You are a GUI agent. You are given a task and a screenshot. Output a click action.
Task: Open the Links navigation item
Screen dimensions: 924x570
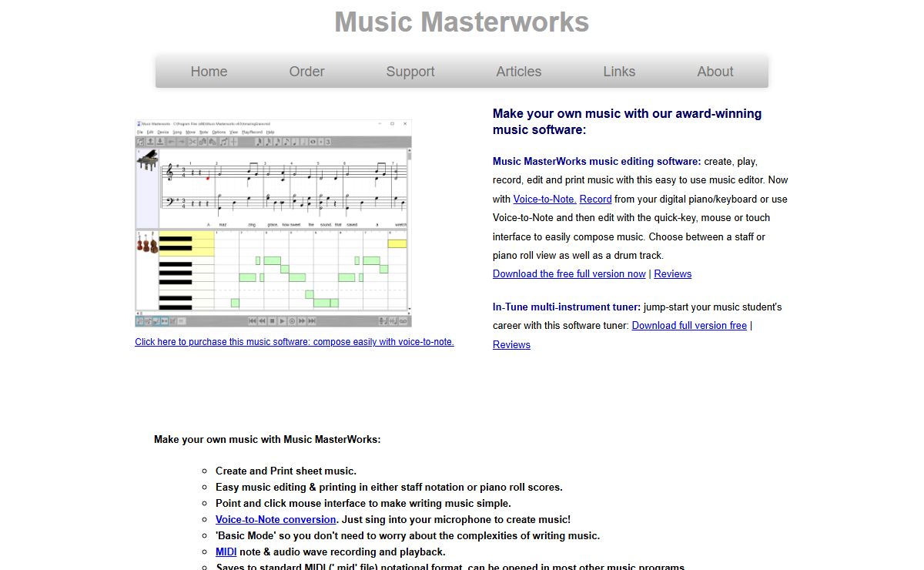619,72
